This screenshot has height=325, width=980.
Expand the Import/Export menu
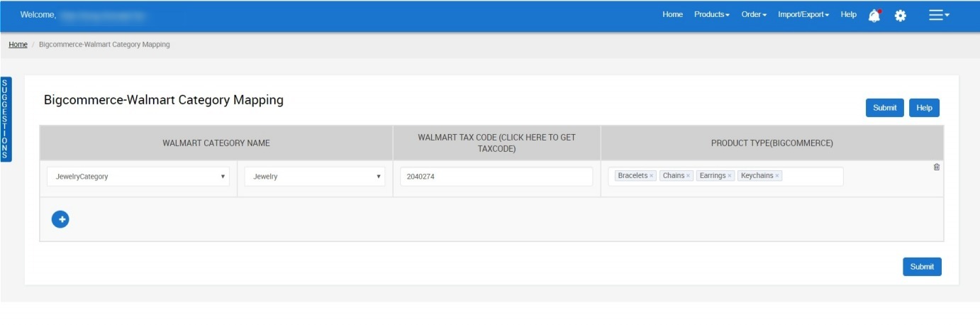[803, 15]
